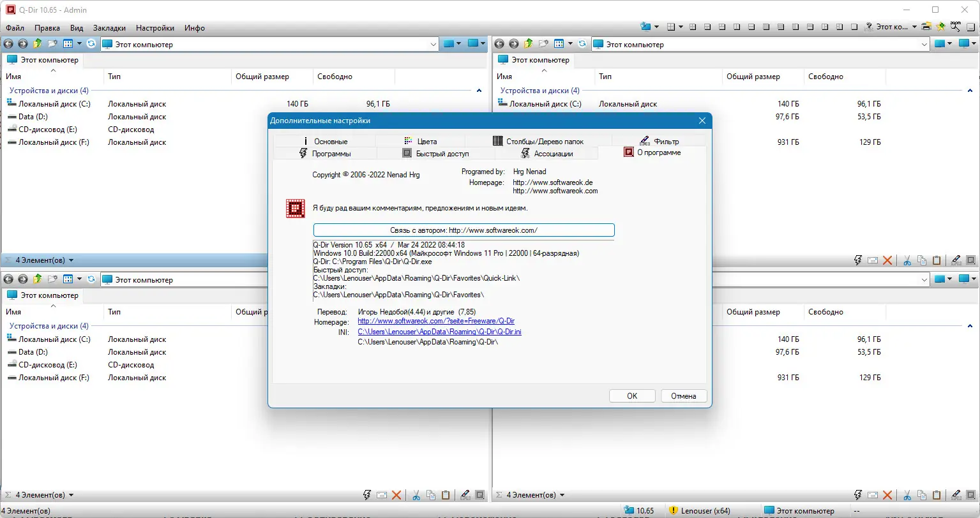The width and height of the screenshot is (980, 518).
Task: Collapse 'Устройства и диски' group in top-right pane
Action: tap(970, 91)
